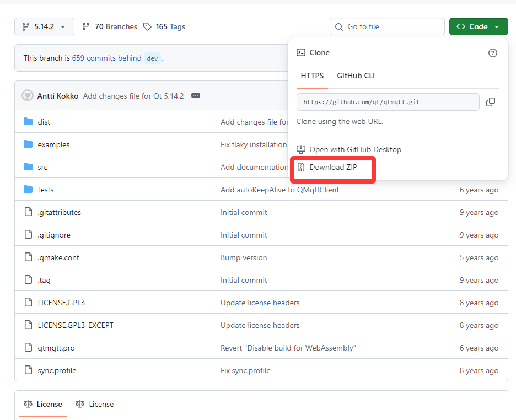
Task: Click the help question mark icon in Clone panel
Action: 492,53
